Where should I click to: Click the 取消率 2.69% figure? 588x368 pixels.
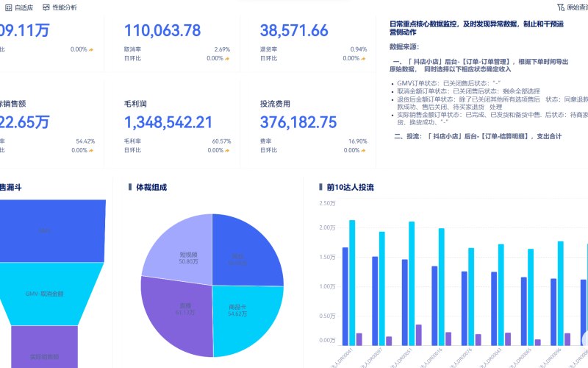[x=222, y=49]
